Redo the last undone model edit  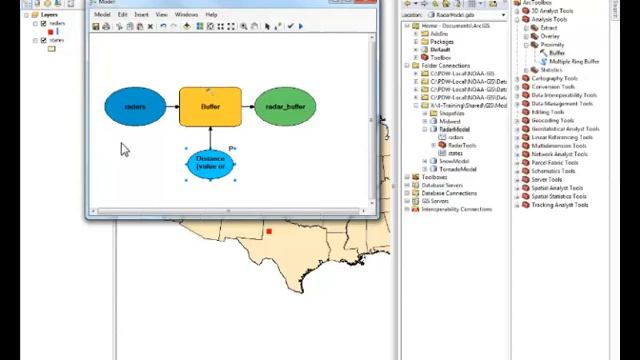(173, 27)
